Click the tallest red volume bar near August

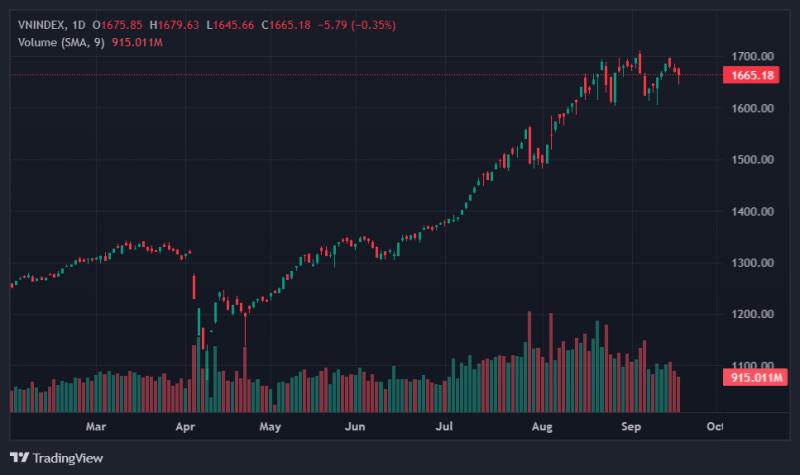(x=529, y=362)
